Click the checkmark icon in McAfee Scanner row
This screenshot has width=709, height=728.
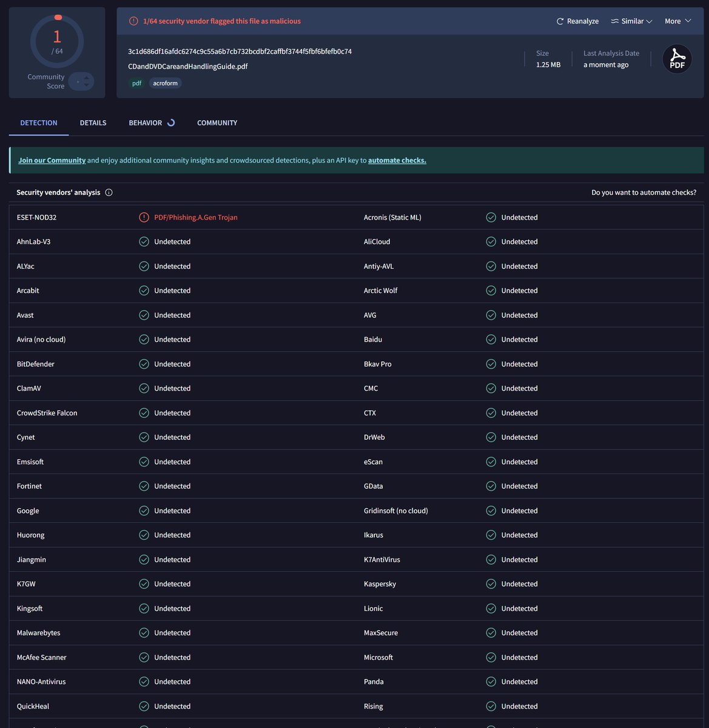point(144,657)
